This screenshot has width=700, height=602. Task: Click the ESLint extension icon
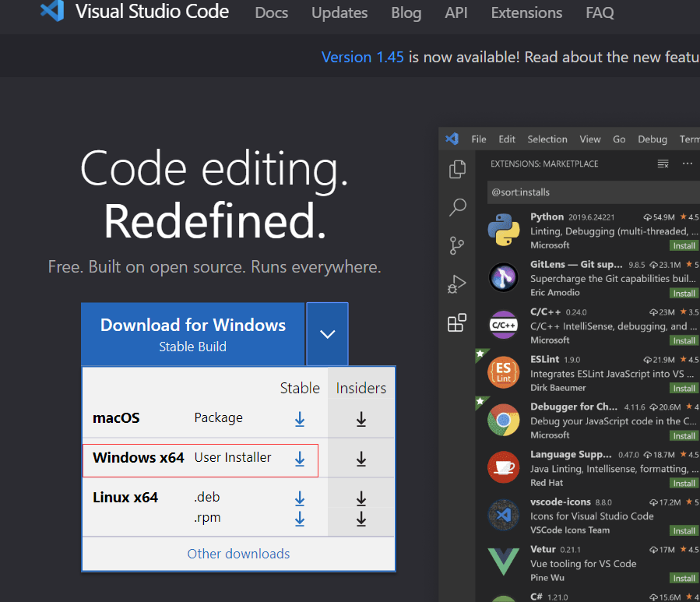pyautogui.click(x=504, y=372)
